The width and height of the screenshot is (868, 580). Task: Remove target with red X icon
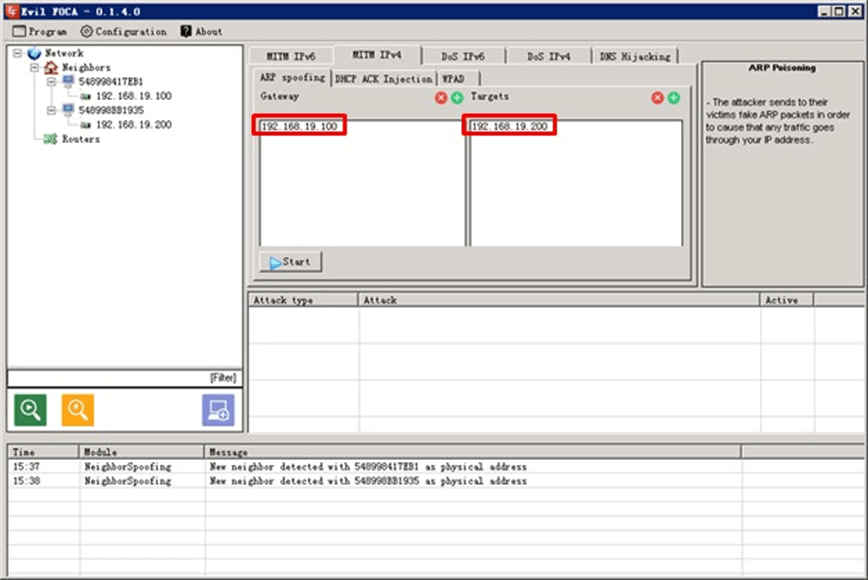657,98
